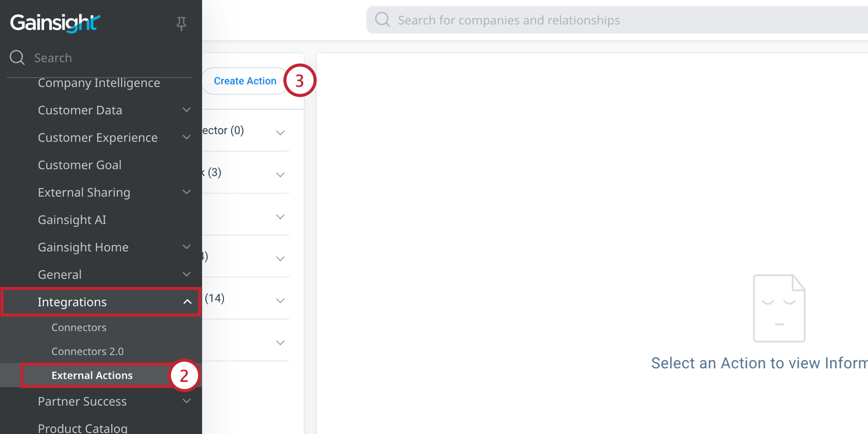Screen dimensions: 868x434
Task: Collapse the Integrations section chevron
Action: [187, 302]
